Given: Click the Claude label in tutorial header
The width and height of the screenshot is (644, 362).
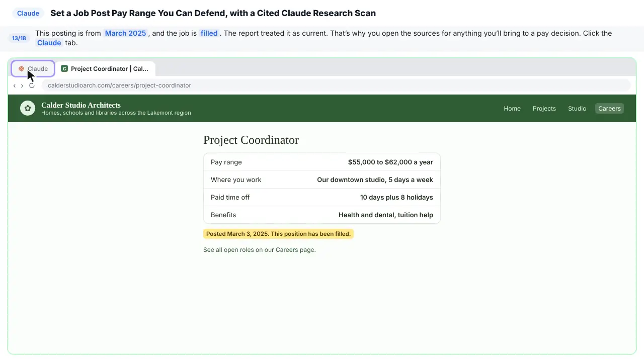Looking at the screenshot, I should [28, 13].
